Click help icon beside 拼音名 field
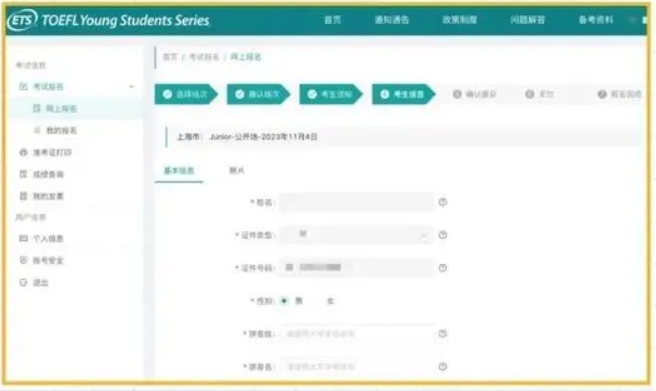The image size is (656, 391). click(443, 366)
